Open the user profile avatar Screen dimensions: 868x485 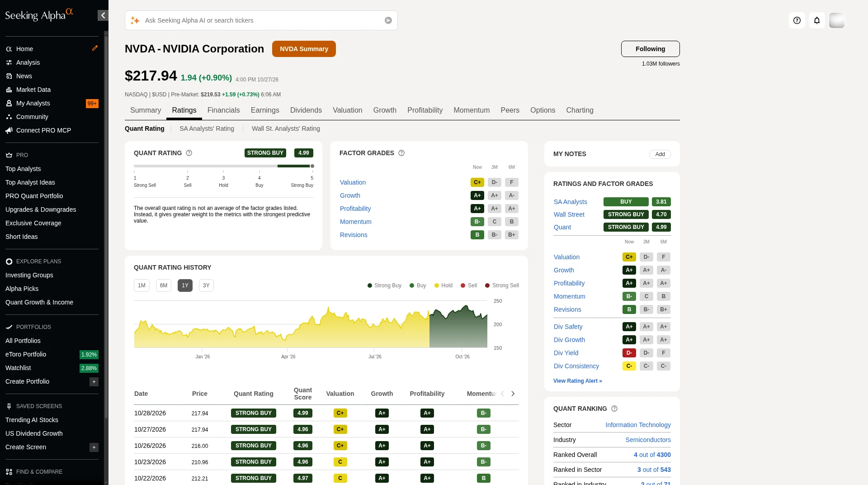point(837,20)
